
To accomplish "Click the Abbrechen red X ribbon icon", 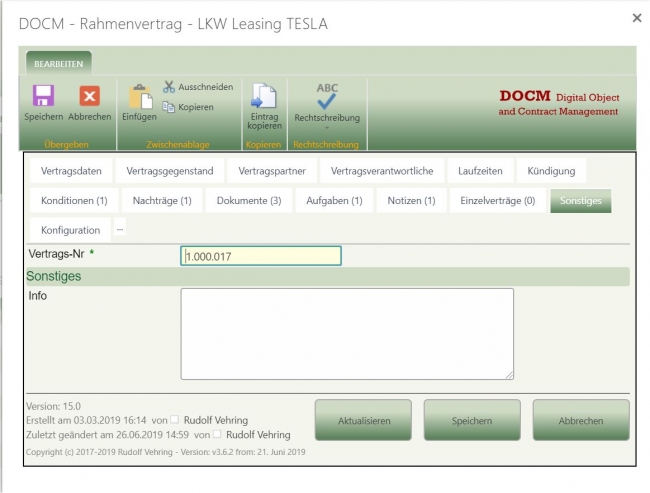I will pos(90,96).
